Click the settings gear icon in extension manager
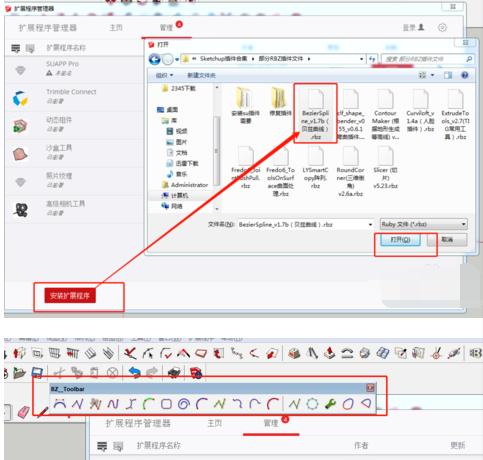The width and height of the screenshot is (483, 460). click(442, 28)
